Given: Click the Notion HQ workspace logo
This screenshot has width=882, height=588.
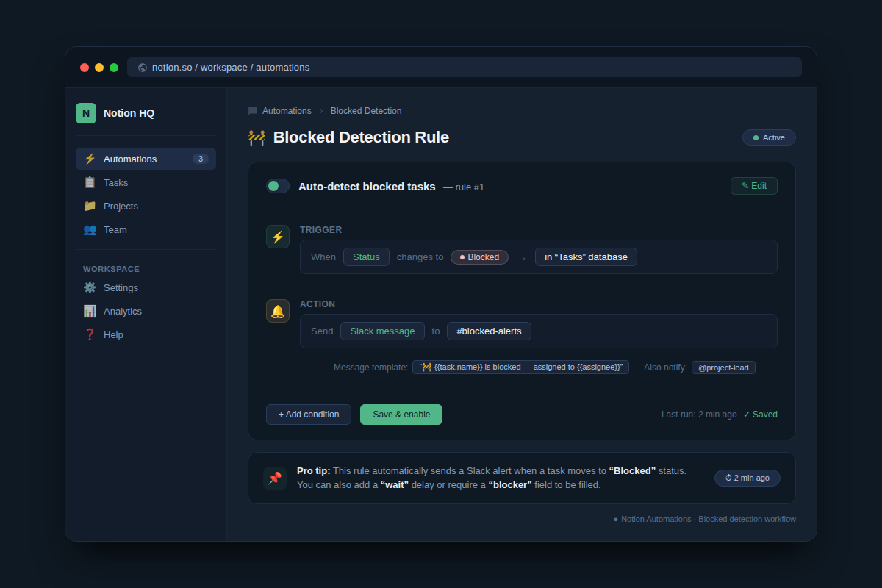Looking at the screenshot, I should point(86,113).
